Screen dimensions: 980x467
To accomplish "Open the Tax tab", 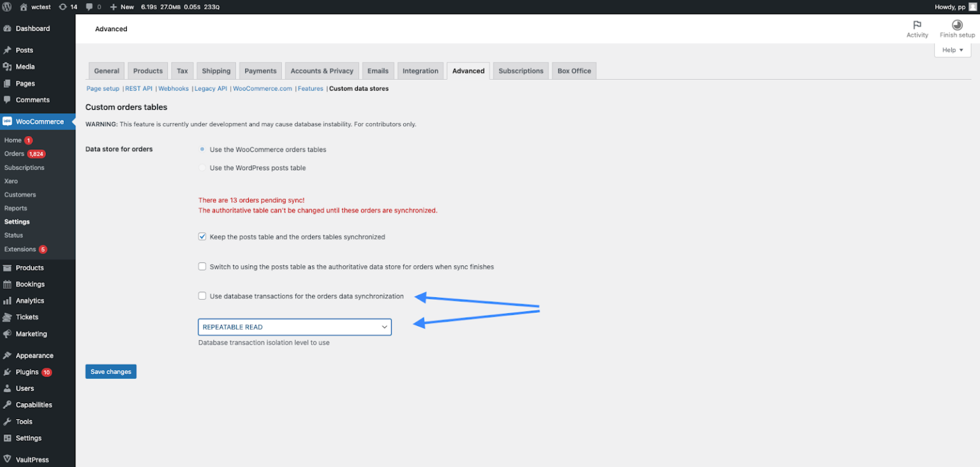I will pos(182,71).
